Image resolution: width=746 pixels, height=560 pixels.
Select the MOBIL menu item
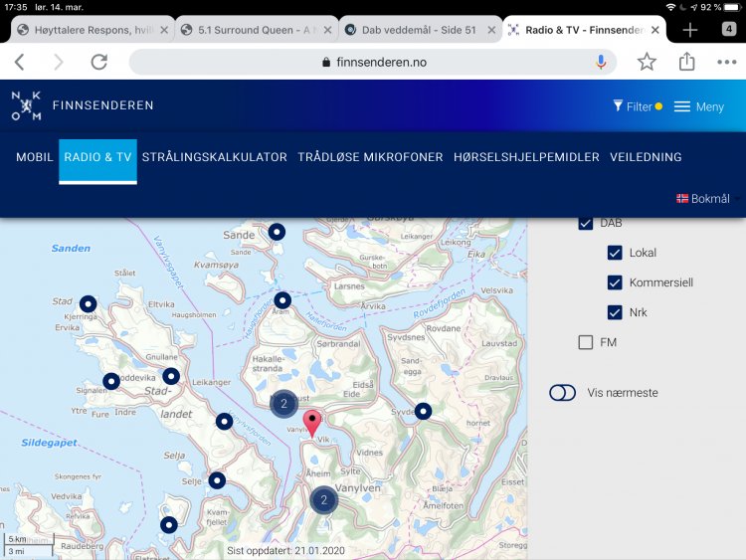click(34, 157)
